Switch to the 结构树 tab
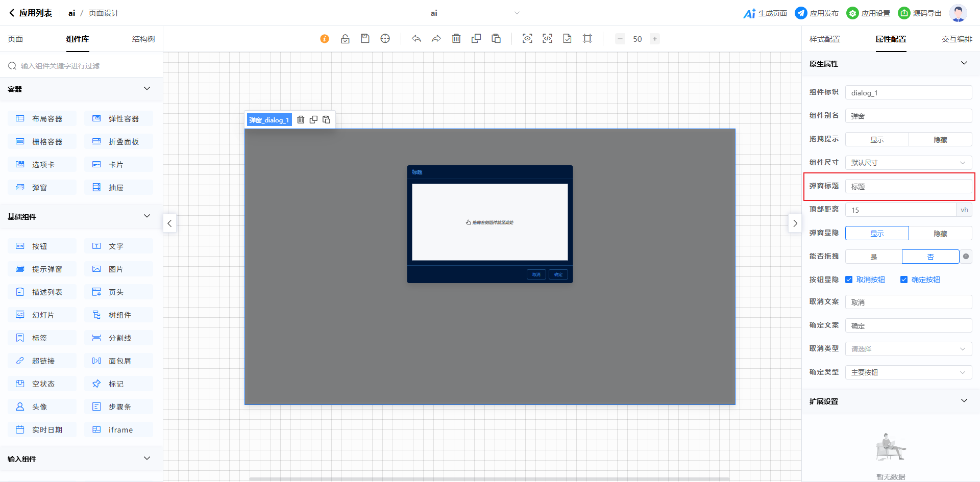Viewport: 980px width, 482px height. point(143,39)
